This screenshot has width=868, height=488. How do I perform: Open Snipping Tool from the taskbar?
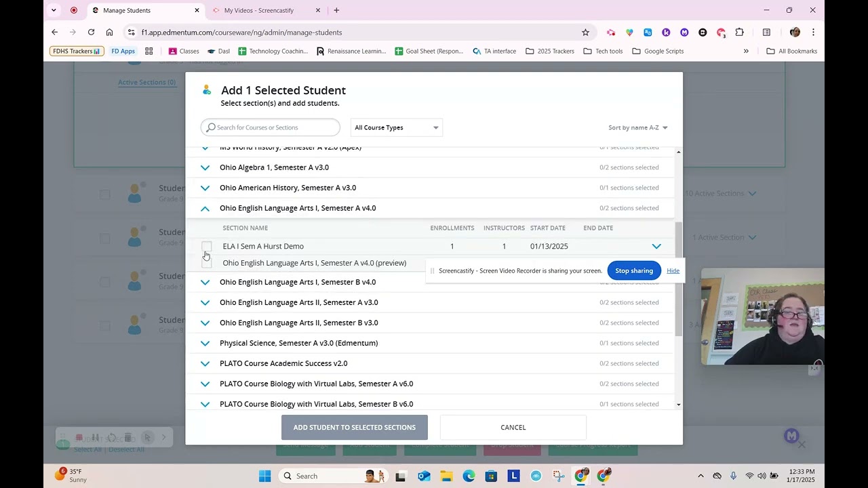(x=558, y=476)
